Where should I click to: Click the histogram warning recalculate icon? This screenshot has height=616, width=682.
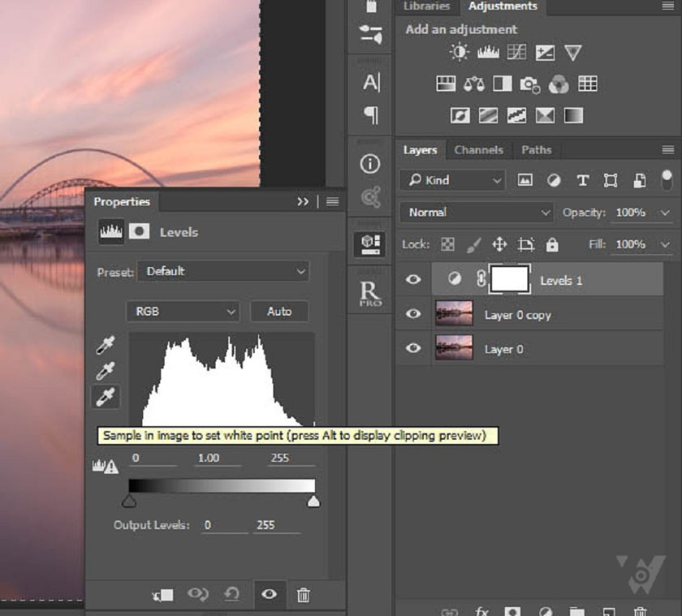[x=106, y=466]
